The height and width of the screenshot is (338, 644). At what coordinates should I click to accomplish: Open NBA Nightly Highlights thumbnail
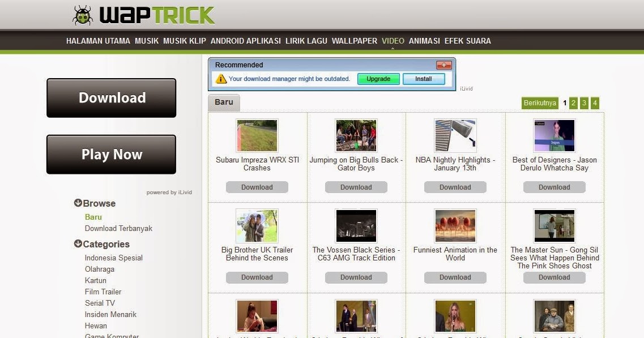[x=455, y=135]
